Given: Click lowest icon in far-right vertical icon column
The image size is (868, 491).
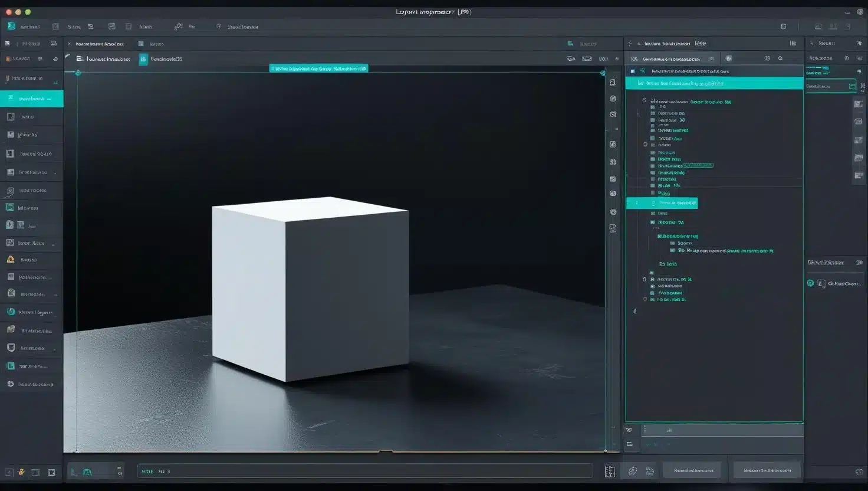Looking at the screenshot, I should [859, 176].
